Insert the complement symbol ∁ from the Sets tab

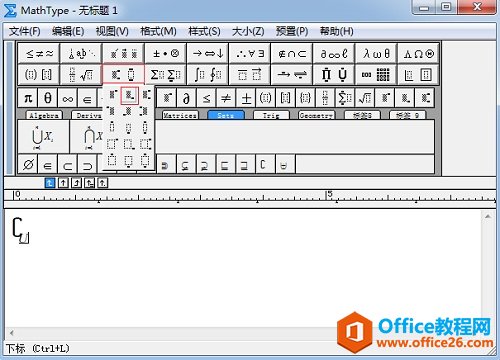266,164
